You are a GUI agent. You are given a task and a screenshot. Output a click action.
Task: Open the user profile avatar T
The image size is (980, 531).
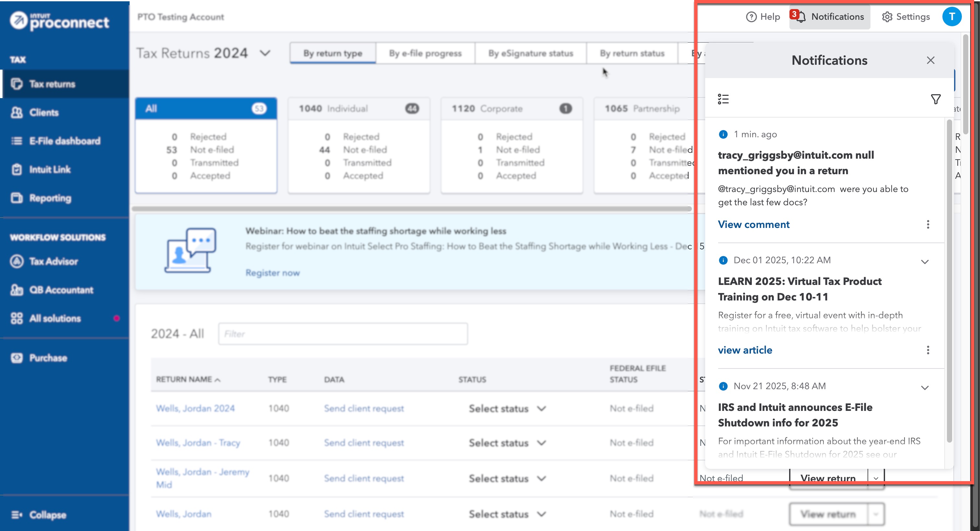coord(952,17)
